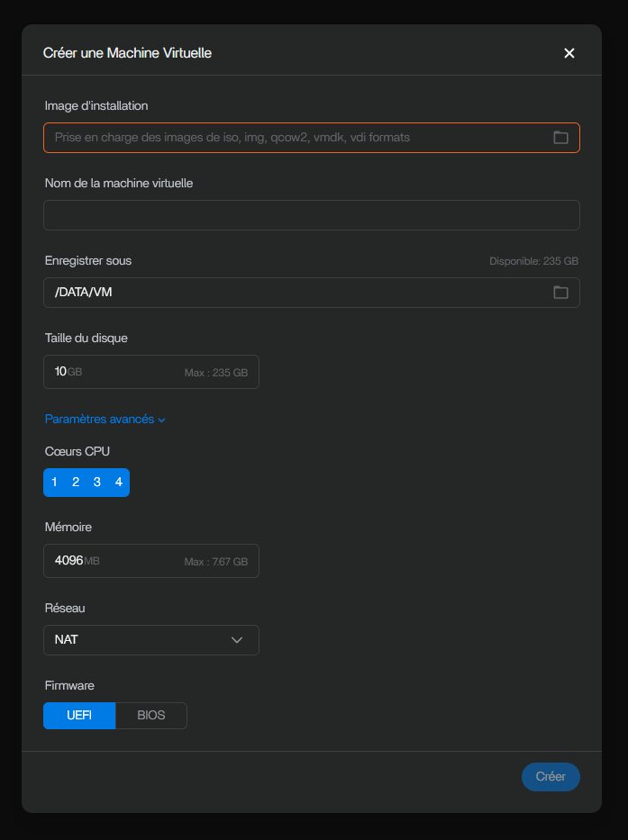Switch firmware to BIOS
Screen dimensions: 628x840
point(151,716)
